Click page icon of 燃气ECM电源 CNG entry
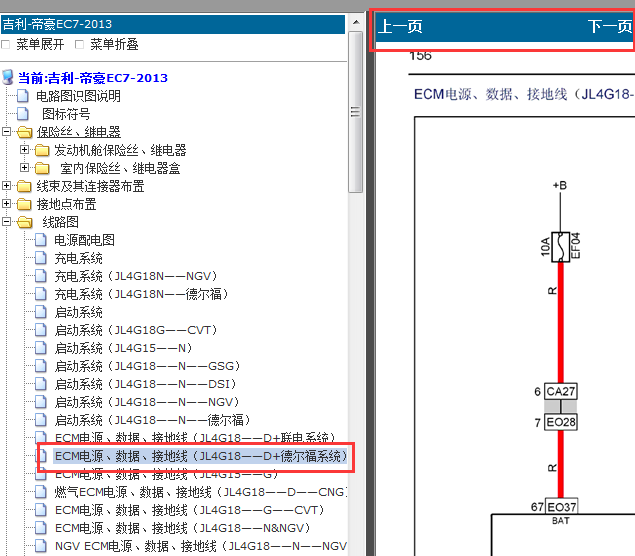Image resolution: width=635 pixels, height=556 pixels. coord(40,492)
